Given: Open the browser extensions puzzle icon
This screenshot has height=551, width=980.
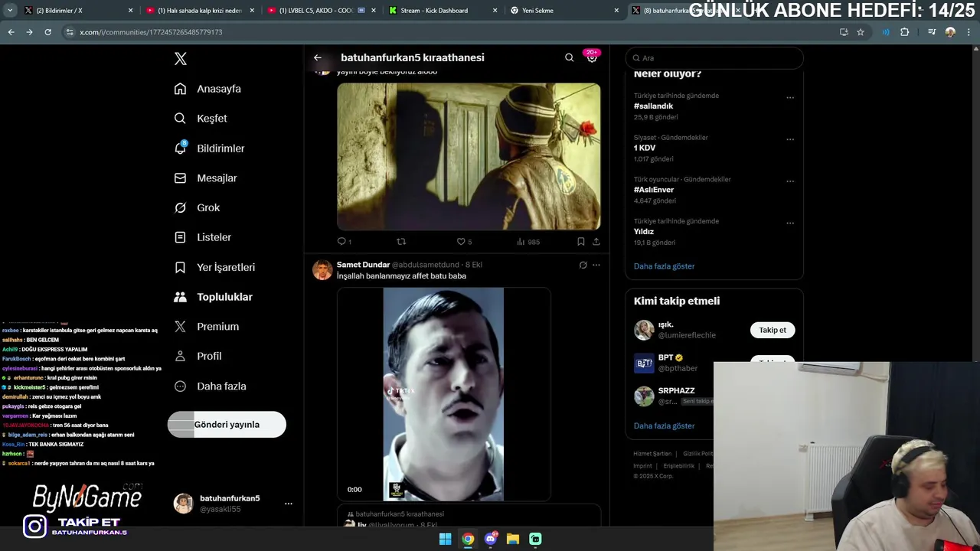Looking at the screenshot, I should pos(904,32).
